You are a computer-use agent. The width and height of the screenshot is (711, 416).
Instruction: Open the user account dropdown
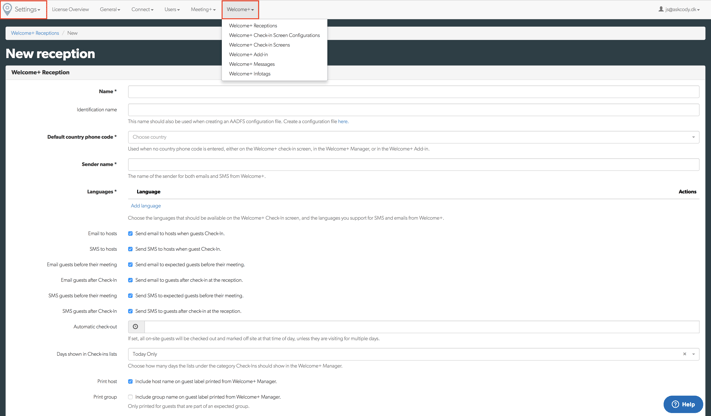tap(679, 9)
